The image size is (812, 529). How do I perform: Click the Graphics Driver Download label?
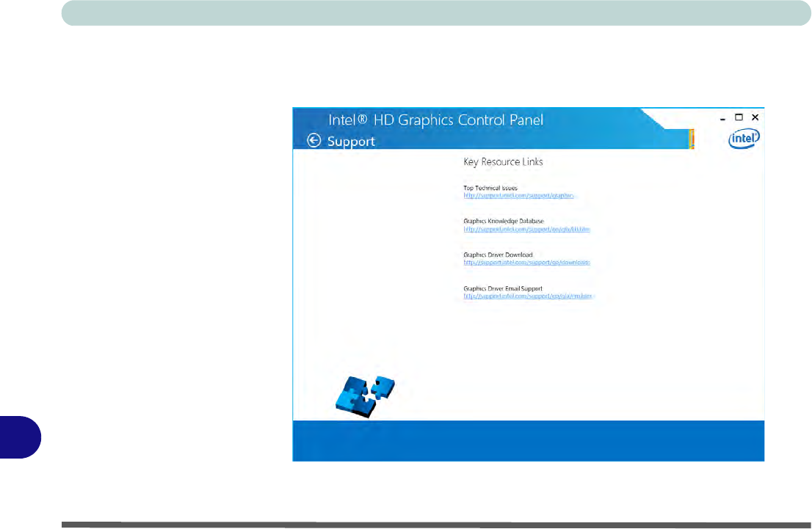(x=498, y=255)
